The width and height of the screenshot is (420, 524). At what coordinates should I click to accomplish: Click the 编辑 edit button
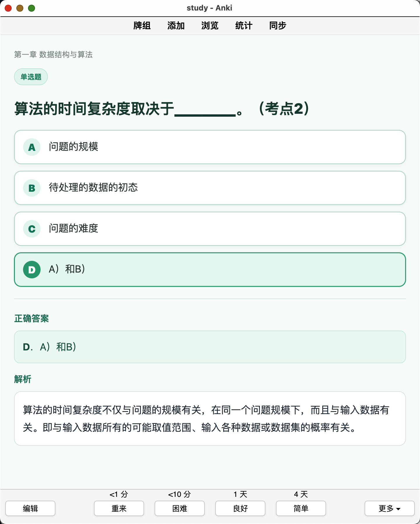[x=30, y=508]
